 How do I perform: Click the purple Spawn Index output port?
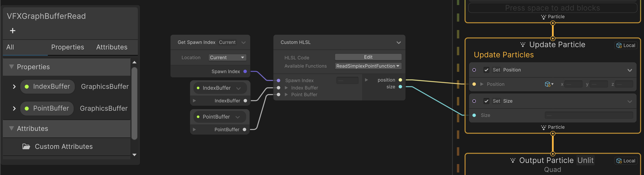point(245,72)
